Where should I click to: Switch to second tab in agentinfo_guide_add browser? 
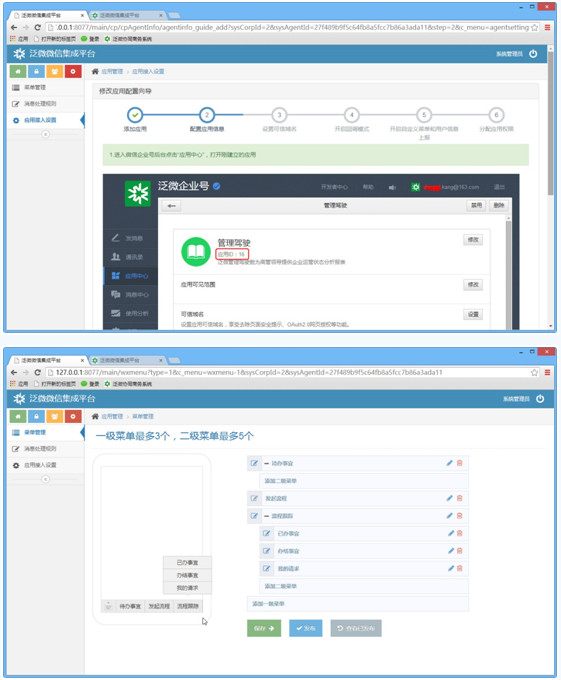pos(127,15)
